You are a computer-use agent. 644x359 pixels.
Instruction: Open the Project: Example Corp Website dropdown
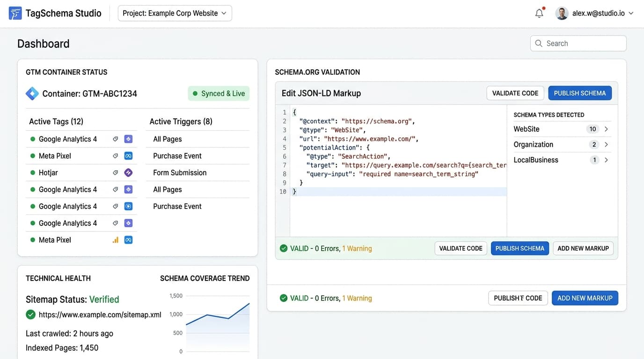(x=175, y=13)
